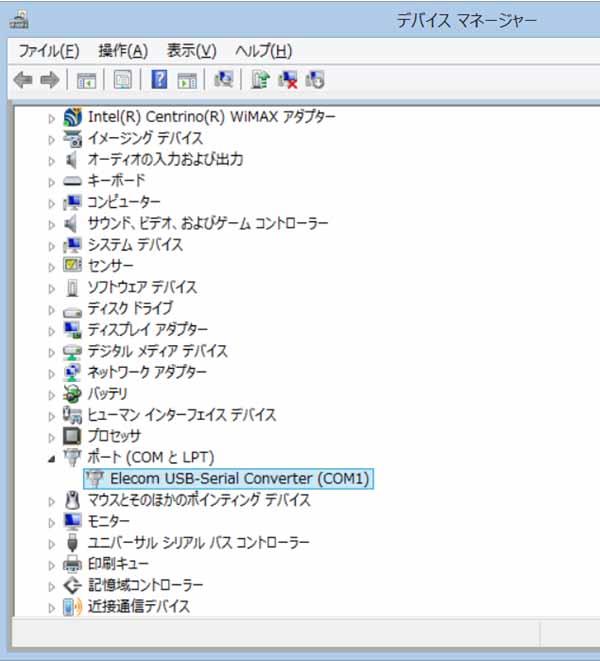Select the 印刷キュー label text

(118, 564)
